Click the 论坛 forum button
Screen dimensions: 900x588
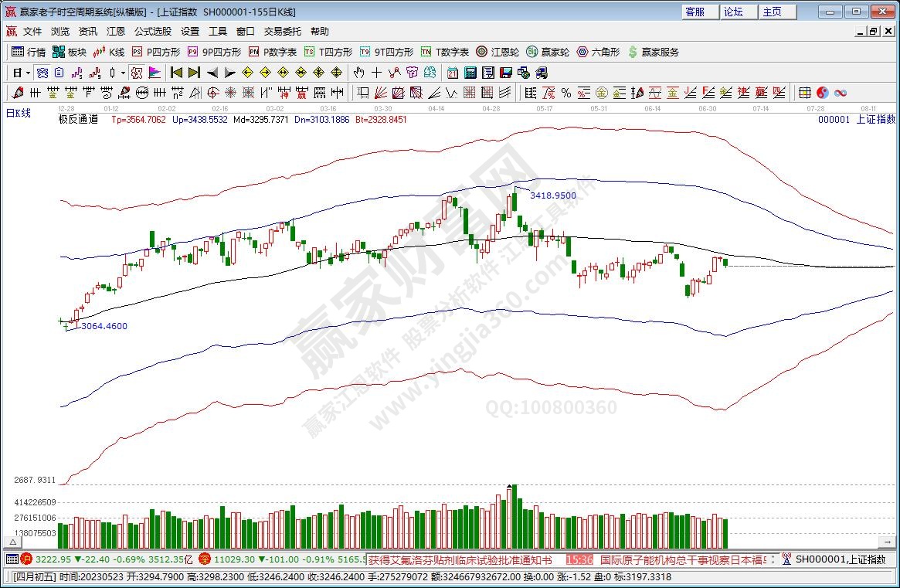pos(732,12)
